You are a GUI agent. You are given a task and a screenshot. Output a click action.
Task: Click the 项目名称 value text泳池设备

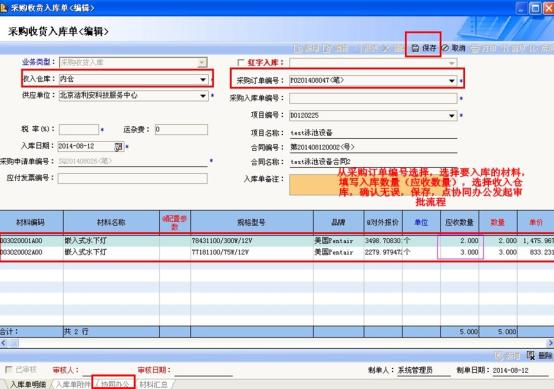coord(311,133)
